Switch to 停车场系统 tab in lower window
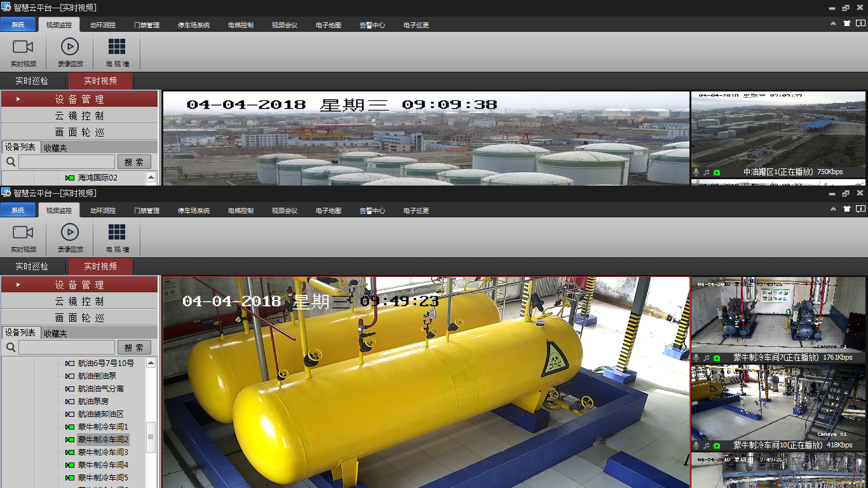This screenshot has height=488, width=868. [x=194, y=211]
